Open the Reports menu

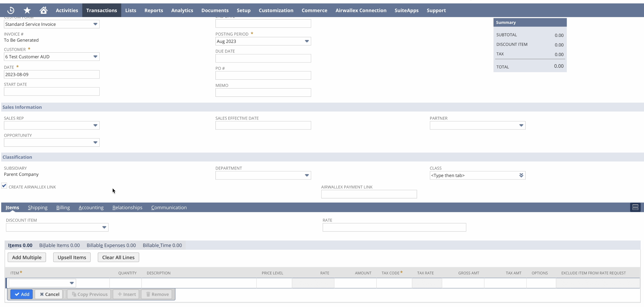[x=154, y=10]
